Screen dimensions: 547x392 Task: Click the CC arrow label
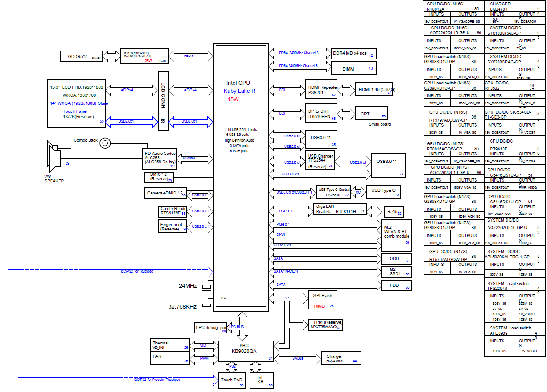pos(358,192)
